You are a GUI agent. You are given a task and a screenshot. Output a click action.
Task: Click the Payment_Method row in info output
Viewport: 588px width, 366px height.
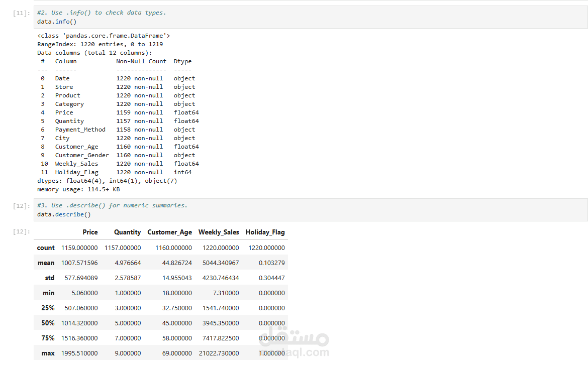(80, 130)
